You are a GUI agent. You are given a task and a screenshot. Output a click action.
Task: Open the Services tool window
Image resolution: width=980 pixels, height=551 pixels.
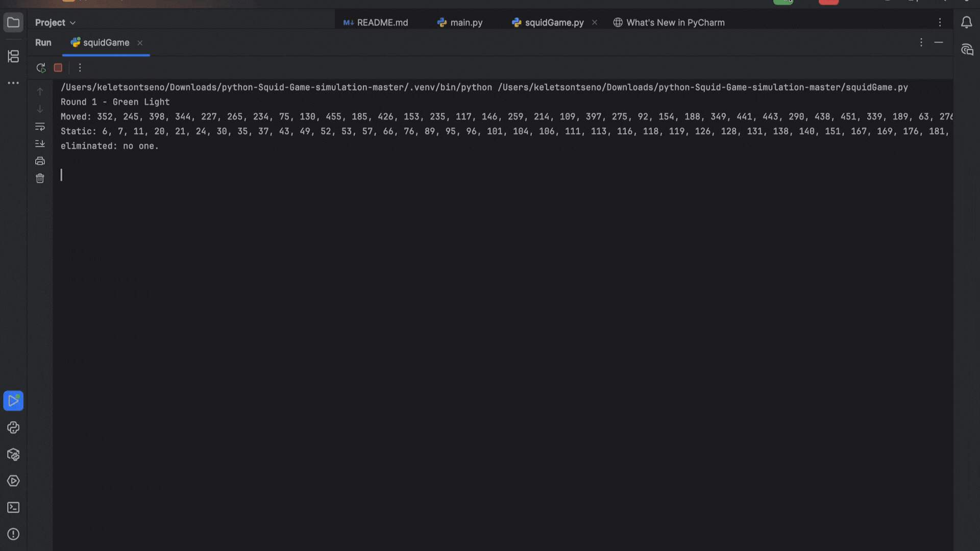click(13, 481)
